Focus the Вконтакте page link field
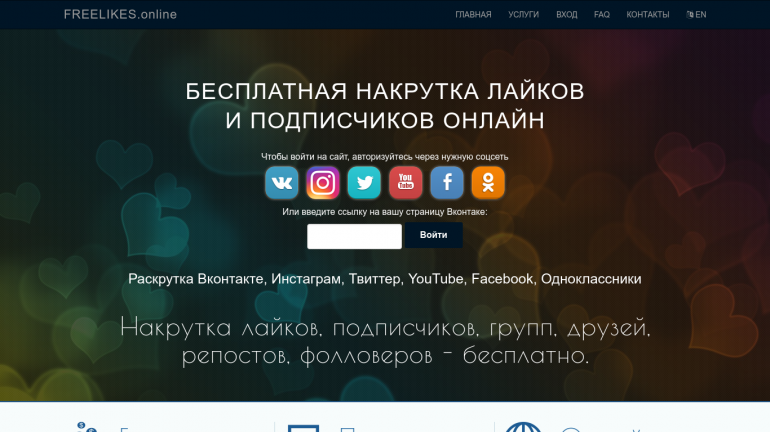The width and height of the screenshot is (770, 432). (355, 237)
